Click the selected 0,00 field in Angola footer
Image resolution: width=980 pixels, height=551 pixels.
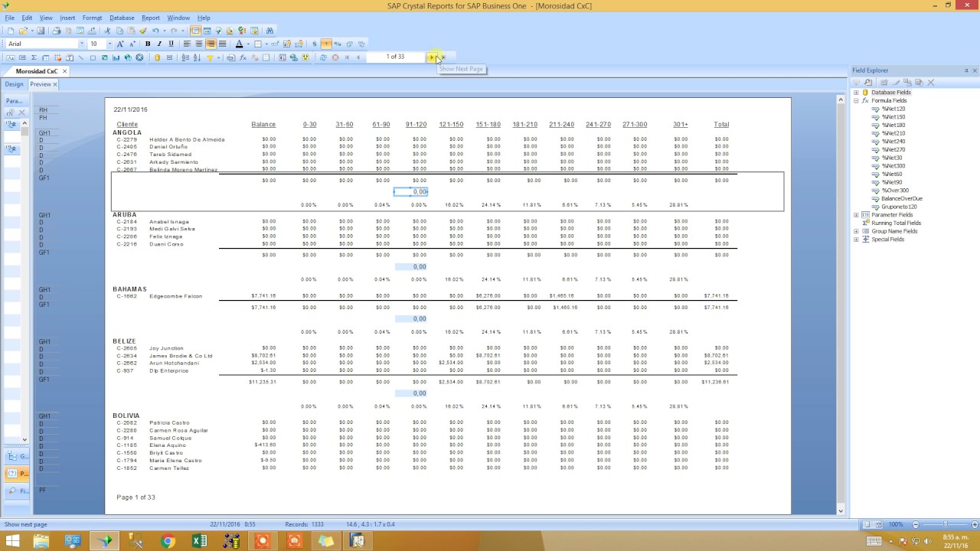410,192
